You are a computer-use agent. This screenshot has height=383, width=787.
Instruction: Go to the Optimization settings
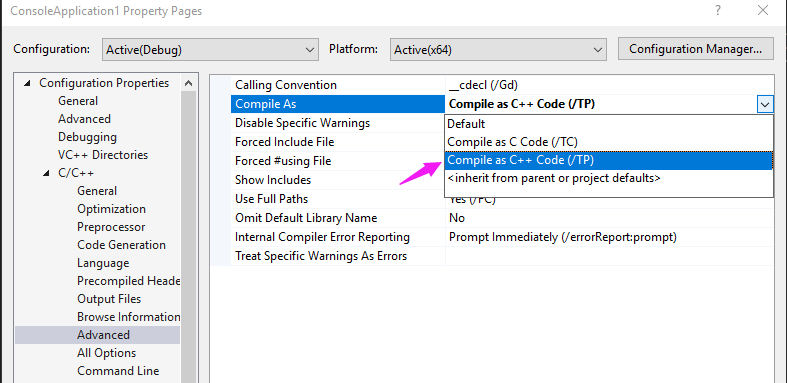111,209
